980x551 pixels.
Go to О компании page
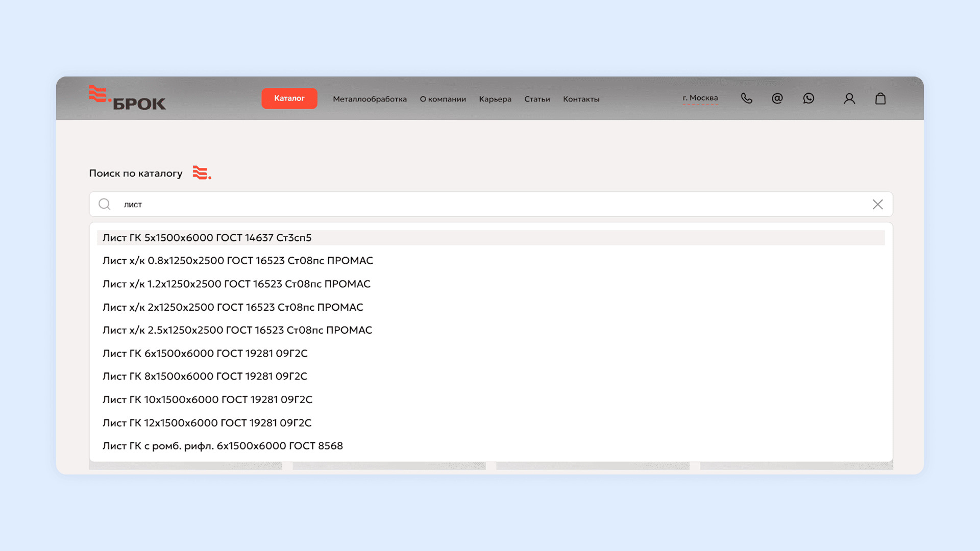pos(443,99)
